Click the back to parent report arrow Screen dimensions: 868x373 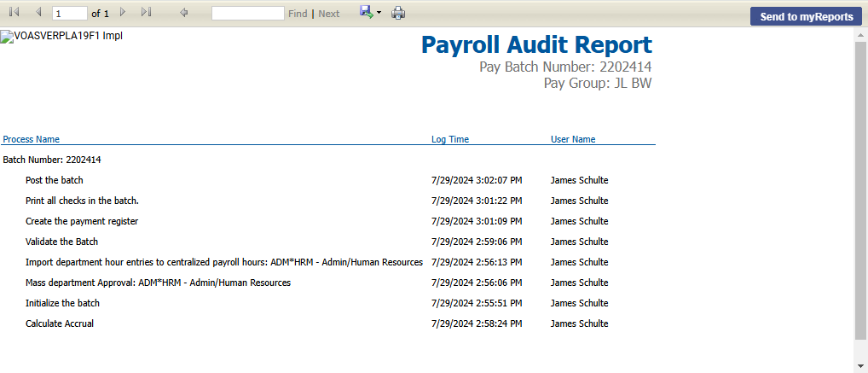[x=184, y=13]
